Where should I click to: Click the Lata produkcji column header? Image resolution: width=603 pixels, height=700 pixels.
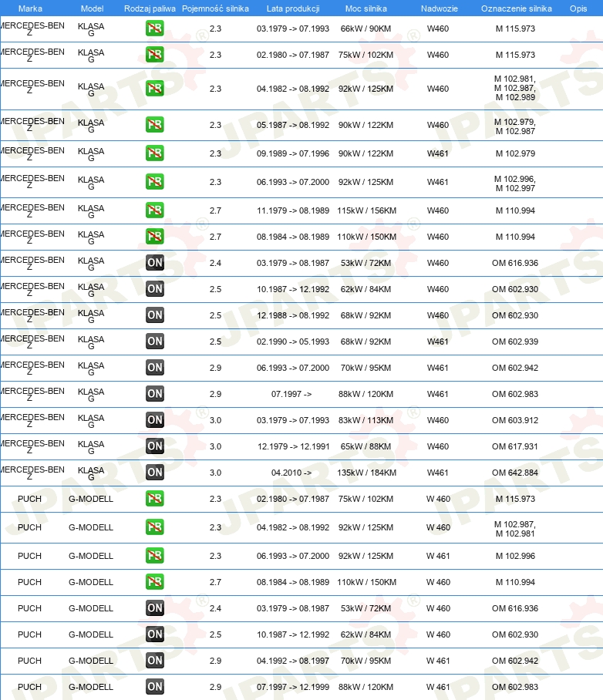[x=293, y=8]
